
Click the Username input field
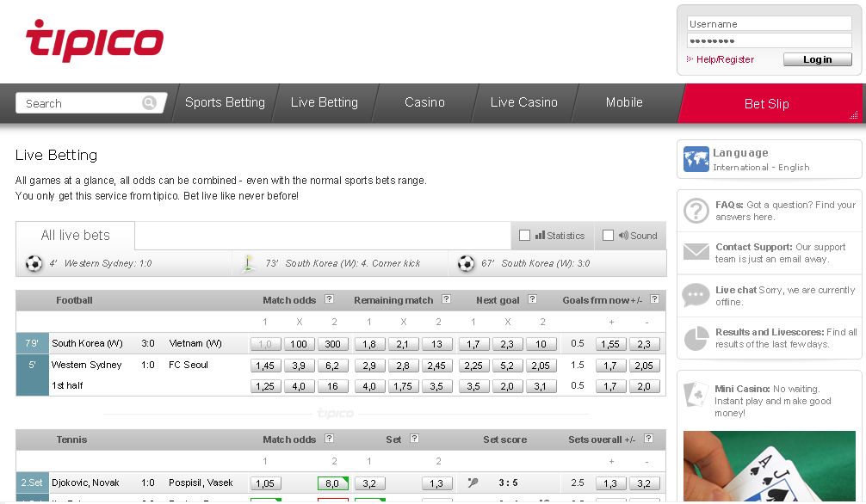pyautogui.click(x=770, y=24)
